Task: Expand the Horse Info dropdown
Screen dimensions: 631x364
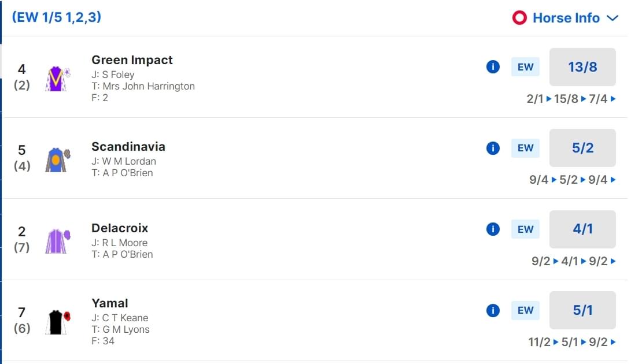Action: point(612,18)
